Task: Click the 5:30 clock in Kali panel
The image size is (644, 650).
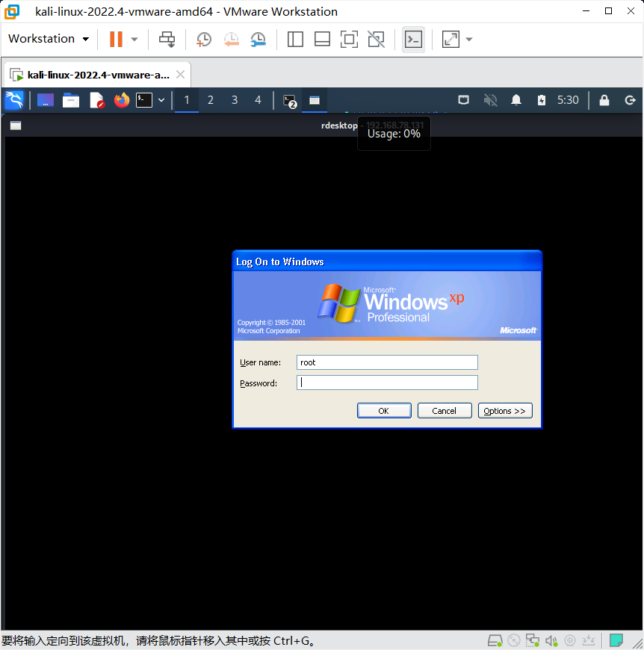Action: tap(567, 100)
